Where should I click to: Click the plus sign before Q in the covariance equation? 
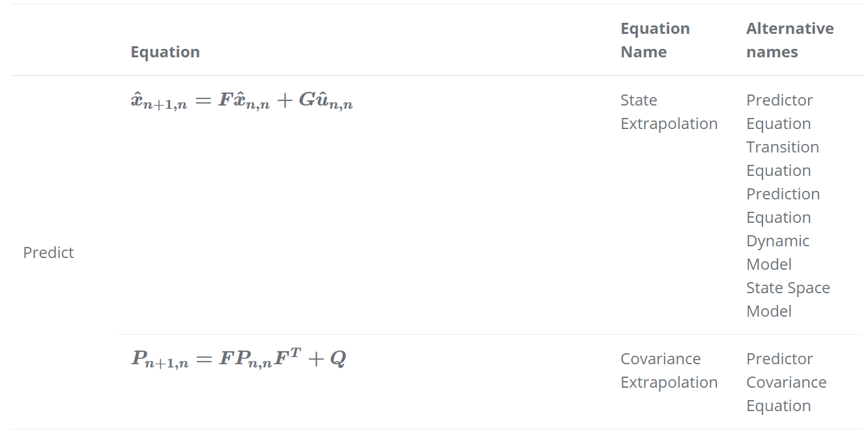coord(315,359)
